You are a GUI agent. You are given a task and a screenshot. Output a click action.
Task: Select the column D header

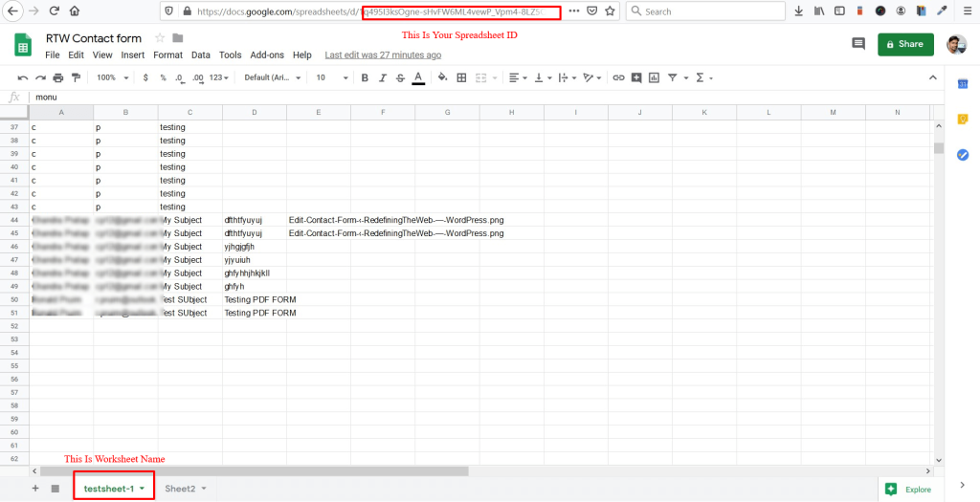tap(255, 113)
